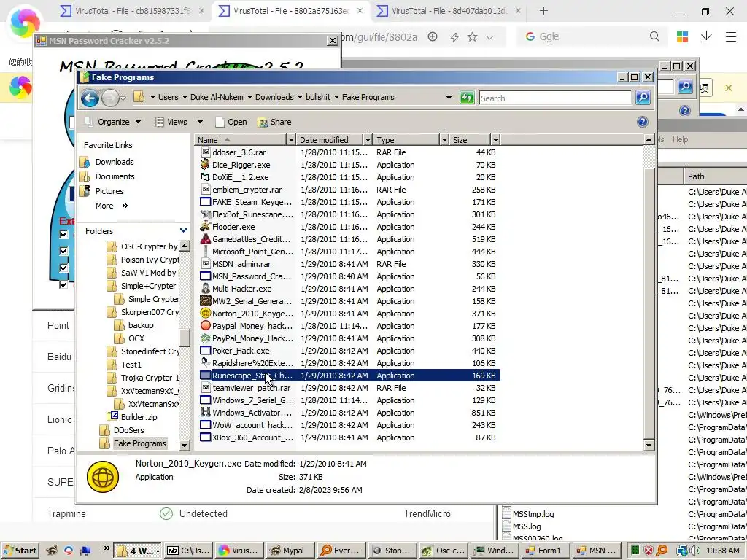Open the Windows Start button

[x=20, y=551]
